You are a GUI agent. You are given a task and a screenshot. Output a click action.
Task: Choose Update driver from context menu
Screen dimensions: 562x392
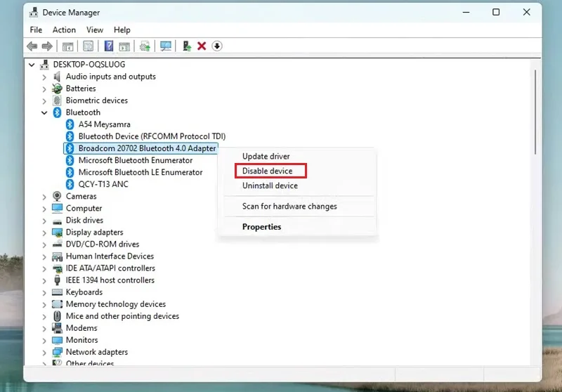pos(266,156)
